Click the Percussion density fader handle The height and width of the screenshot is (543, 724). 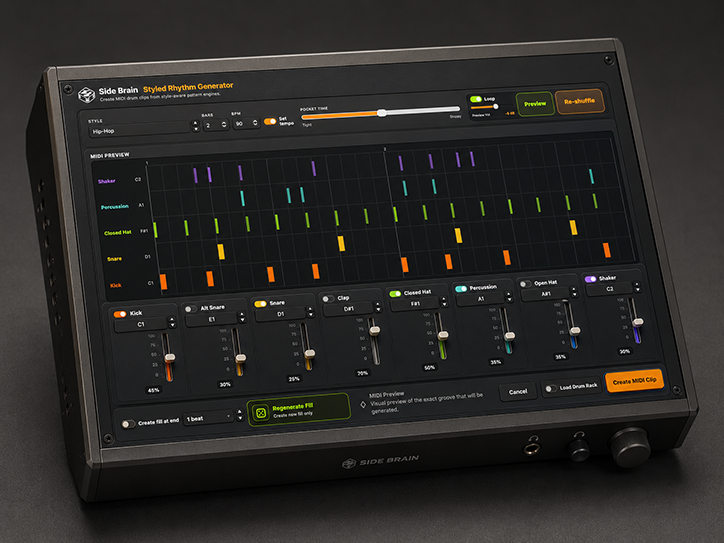point(510,336)
